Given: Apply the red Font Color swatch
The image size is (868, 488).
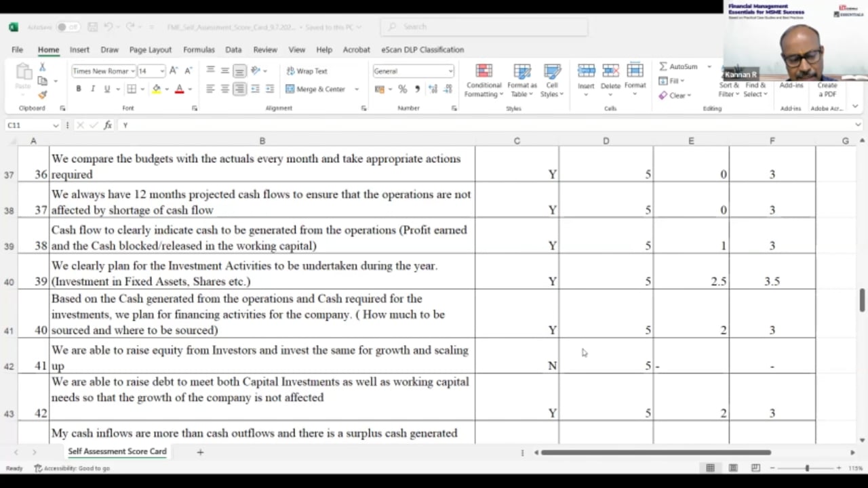Looking at the screenshot, I should click(x=179, y=89).
